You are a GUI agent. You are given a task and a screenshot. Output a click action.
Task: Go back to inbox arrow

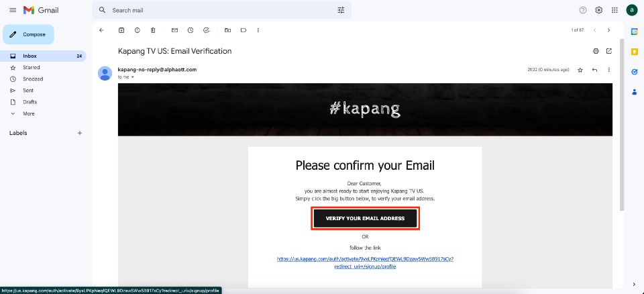[x=101, y=30]
